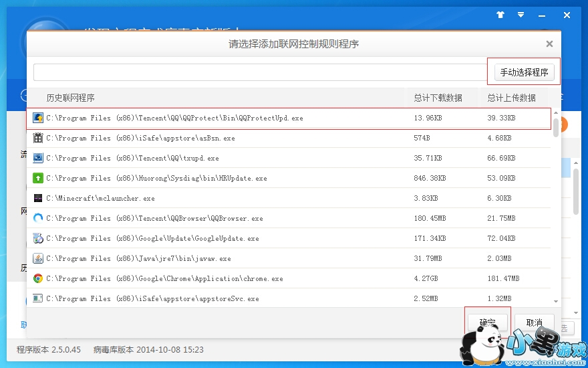
Task: Click list scrollbar up arrow
Action: pos(556,112)
